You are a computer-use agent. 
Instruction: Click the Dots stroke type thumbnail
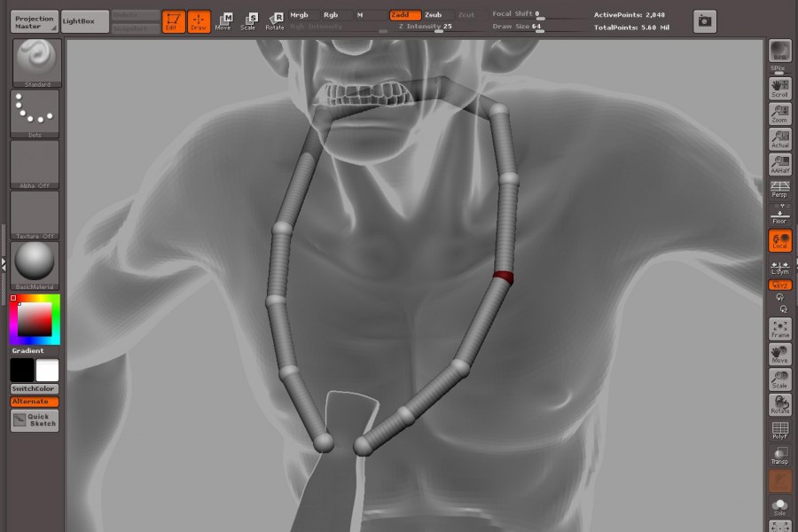tap(35, 112)
